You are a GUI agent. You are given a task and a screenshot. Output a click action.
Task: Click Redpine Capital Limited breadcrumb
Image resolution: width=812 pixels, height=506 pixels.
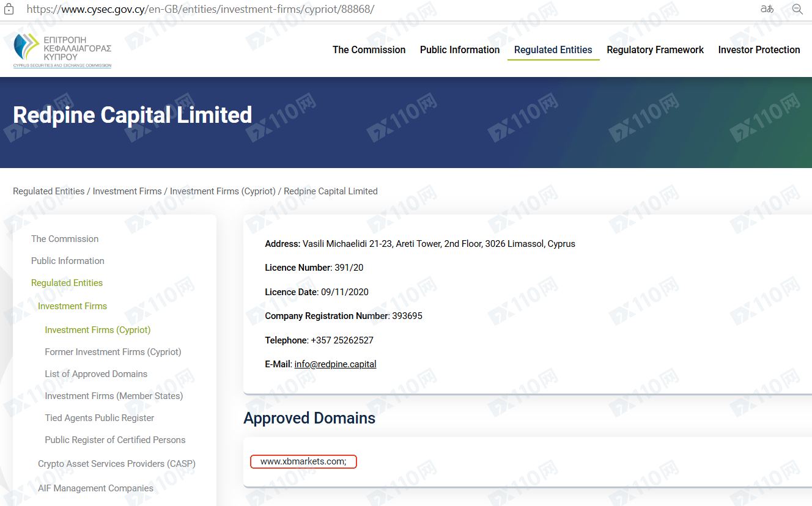pos(331,191)
